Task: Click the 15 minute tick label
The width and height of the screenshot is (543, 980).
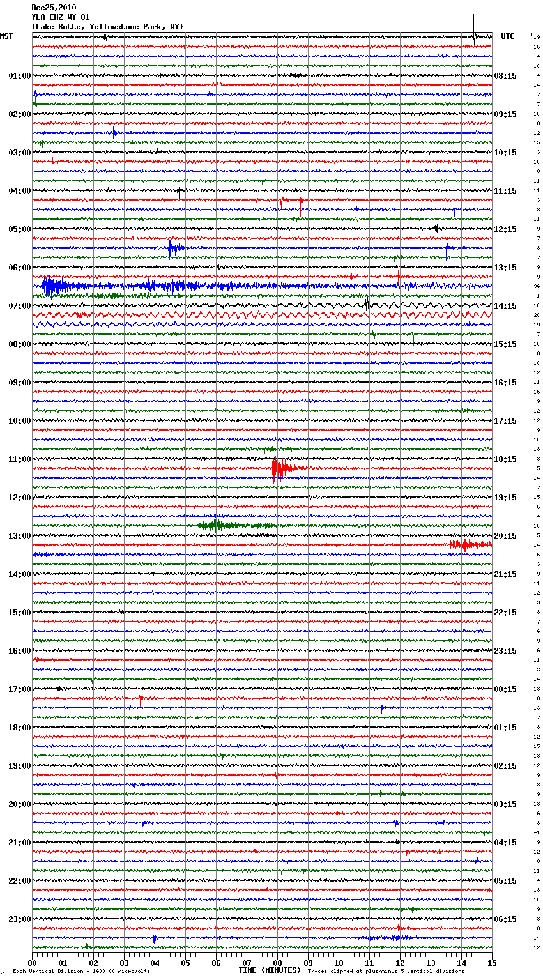Action: tap(492, 963)
